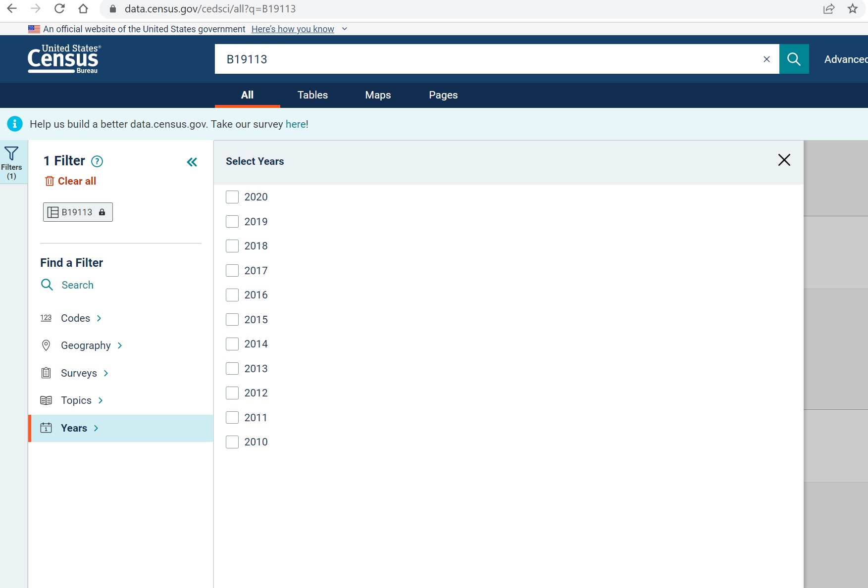Switch to the Maps tab

378,95
